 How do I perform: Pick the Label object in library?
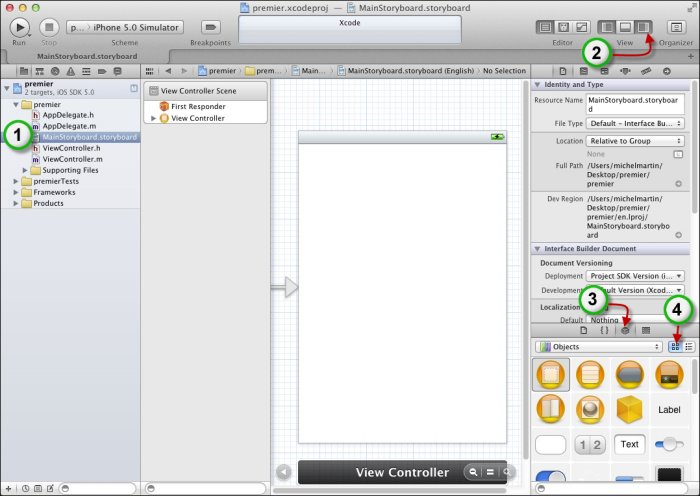tap(669, 409)
